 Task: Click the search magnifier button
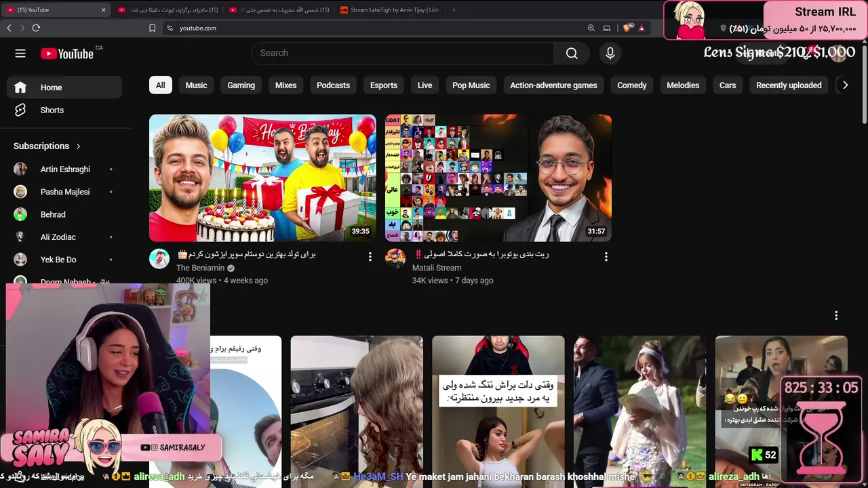pyautogui.click(x=572, y=53)
